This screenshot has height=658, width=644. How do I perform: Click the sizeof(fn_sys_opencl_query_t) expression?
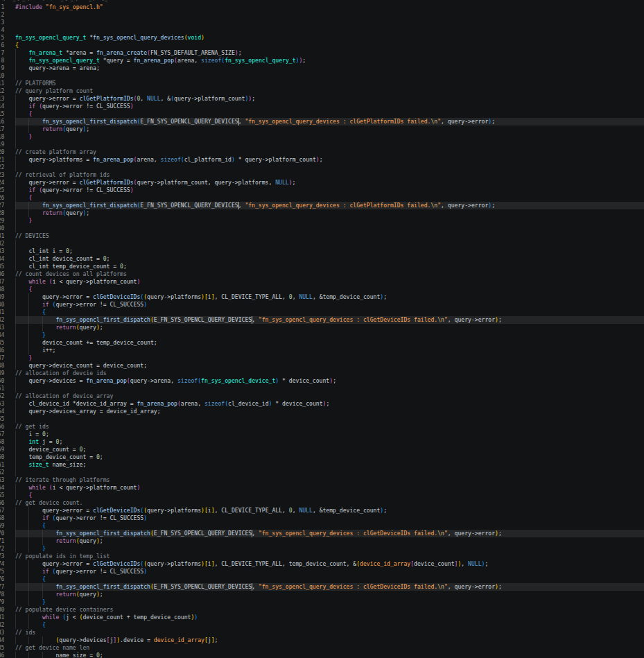(251, 60)
